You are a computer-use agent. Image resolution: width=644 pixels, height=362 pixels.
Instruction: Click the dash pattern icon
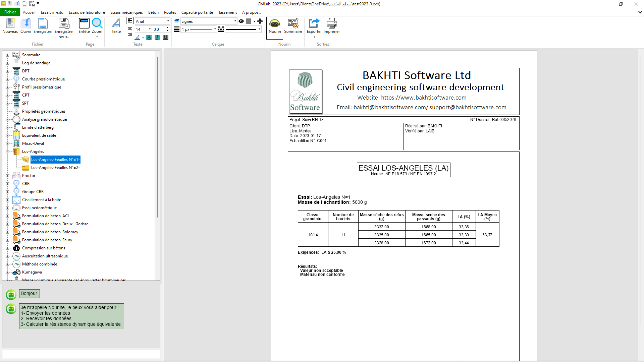pyautogui.click(x=221, y=29)
